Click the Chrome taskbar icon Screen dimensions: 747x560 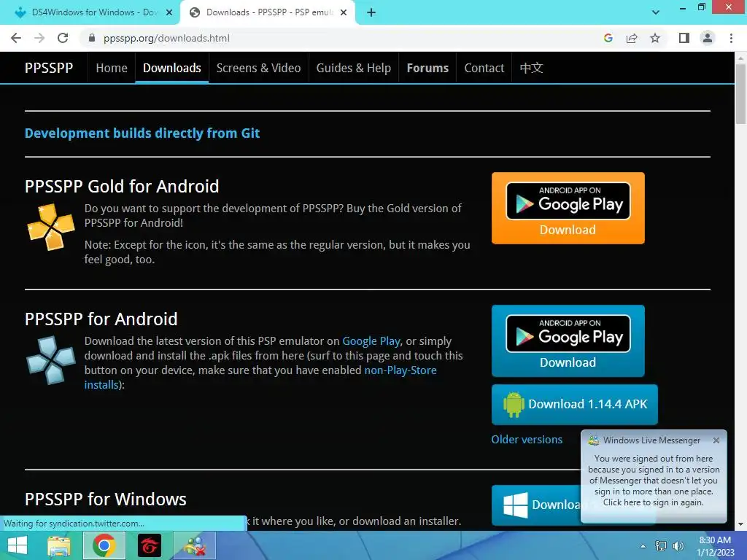104,545
